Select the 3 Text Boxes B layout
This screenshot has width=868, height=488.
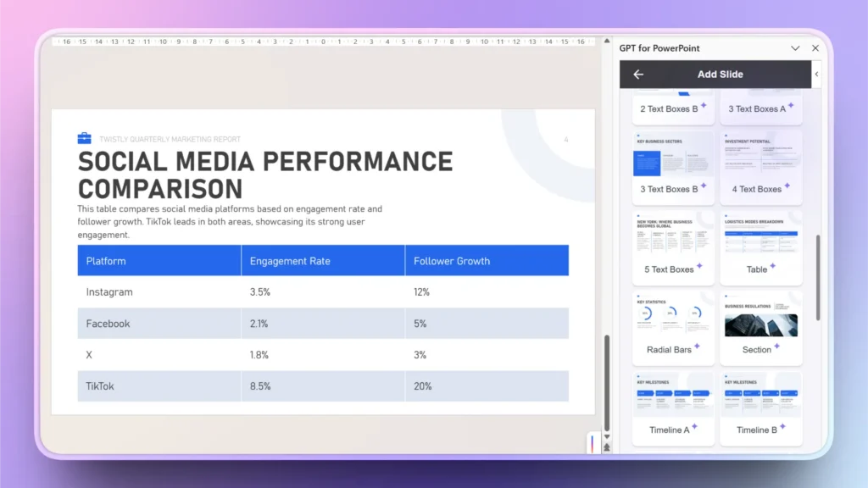click(673, 168)
